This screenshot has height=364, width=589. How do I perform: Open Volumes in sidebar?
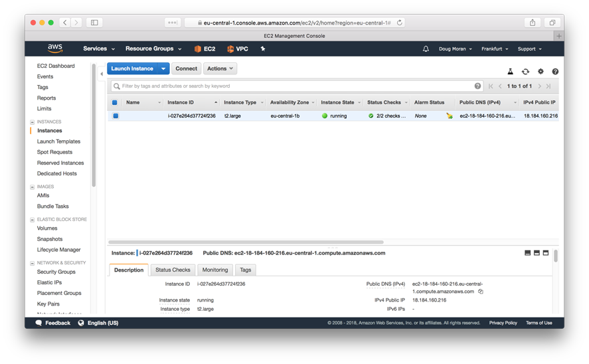pyautogui.click(x=47, y=228)
